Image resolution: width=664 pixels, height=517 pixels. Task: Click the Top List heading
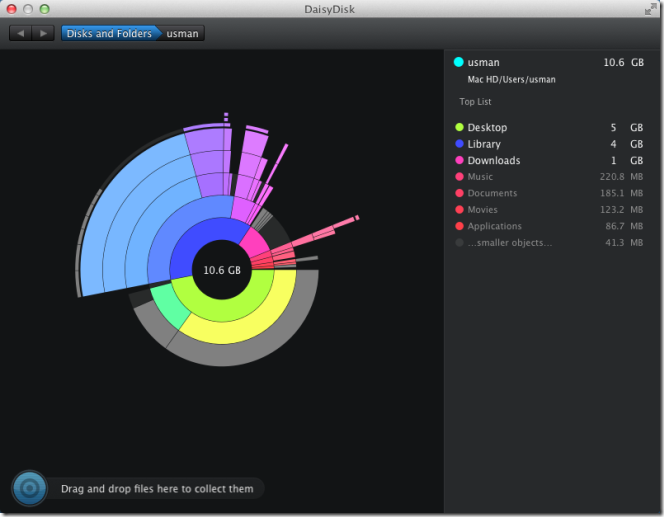(x=475, y=102)
